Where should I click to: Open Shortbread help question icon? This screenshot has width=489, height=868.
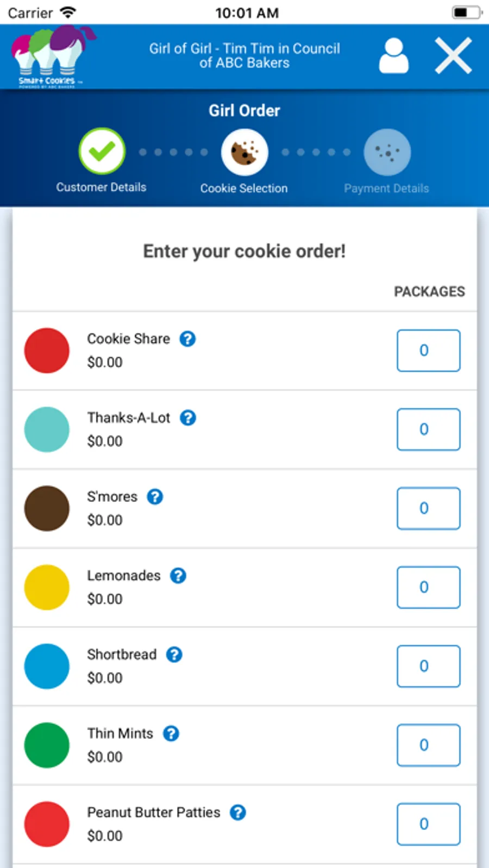pyautogui.click(x=174, y=655)
